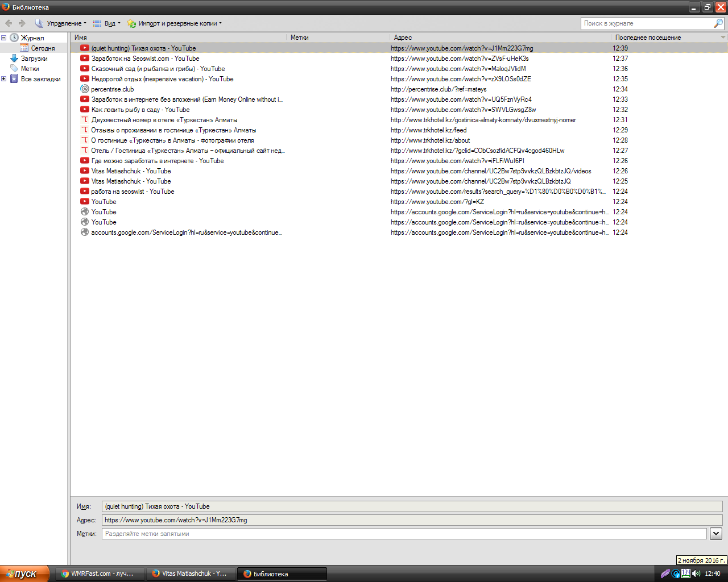This screenshot has width=728, height=582.
Task: Collapse the Журнал tree node
Action: click(3, 38)
